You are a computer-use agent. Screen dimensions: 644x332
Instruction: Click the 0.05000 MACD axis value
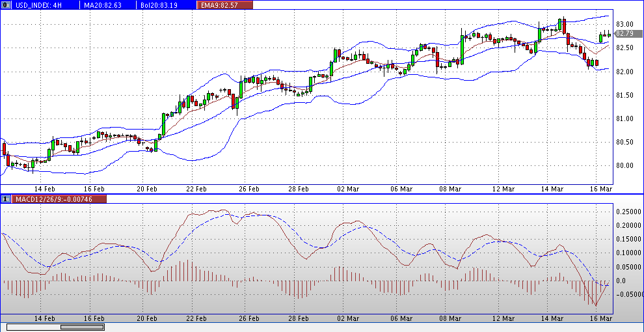tap(628, 267)
